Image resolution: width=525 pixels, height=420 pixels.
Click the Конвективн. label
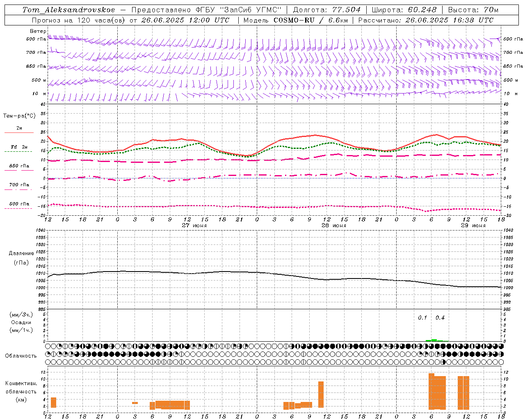(x=21, y=383)
